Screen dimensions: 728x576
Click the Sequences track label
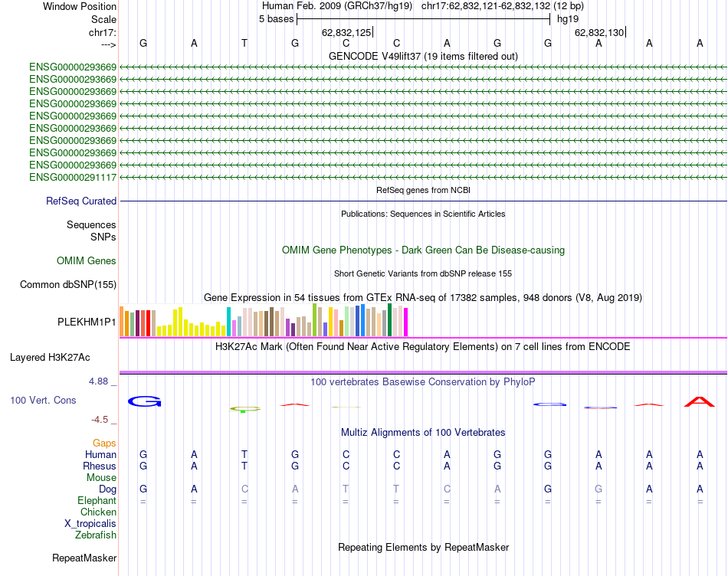coord(91,224)
